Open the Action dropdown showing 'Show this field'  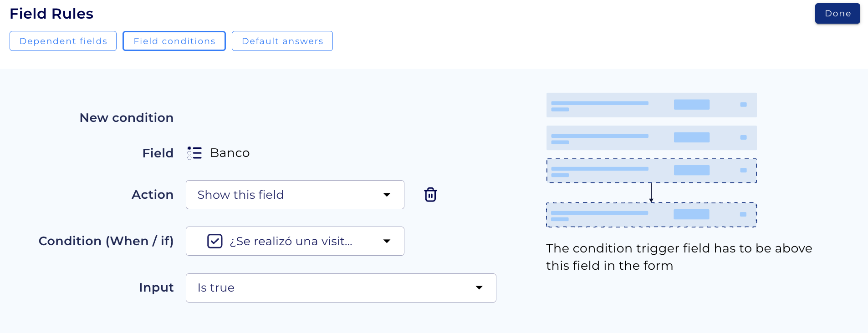(294, 194)
